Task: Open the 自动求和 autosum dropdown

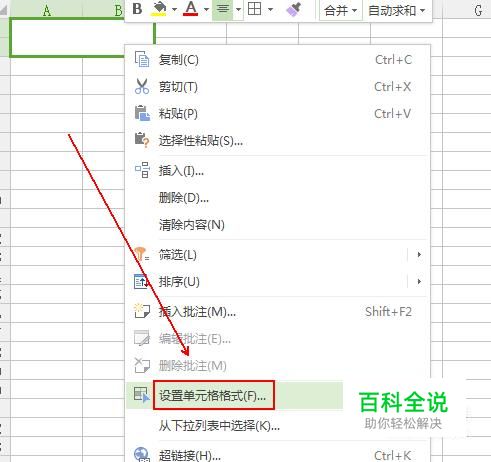Action: pos(396,11)
